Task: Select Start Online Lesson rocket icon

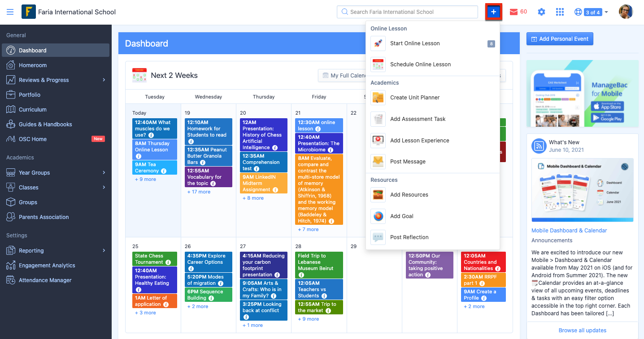Action: (x=378, y=43)
